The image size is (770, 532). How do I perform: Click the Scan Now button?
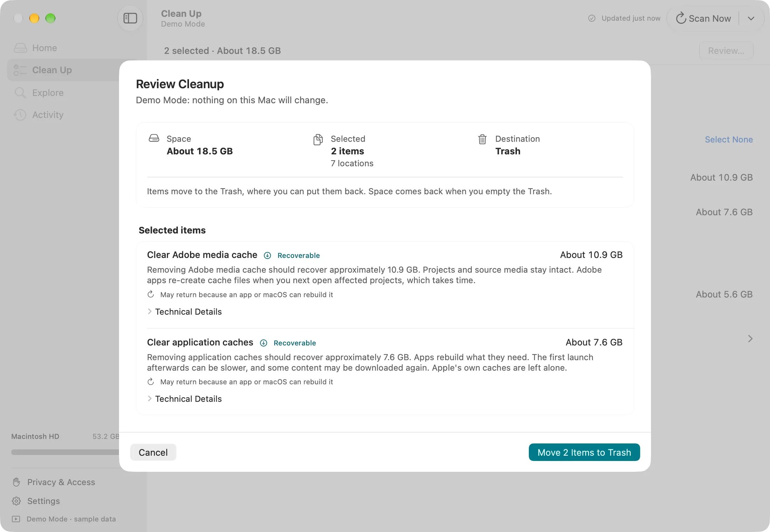click(703, 18)
